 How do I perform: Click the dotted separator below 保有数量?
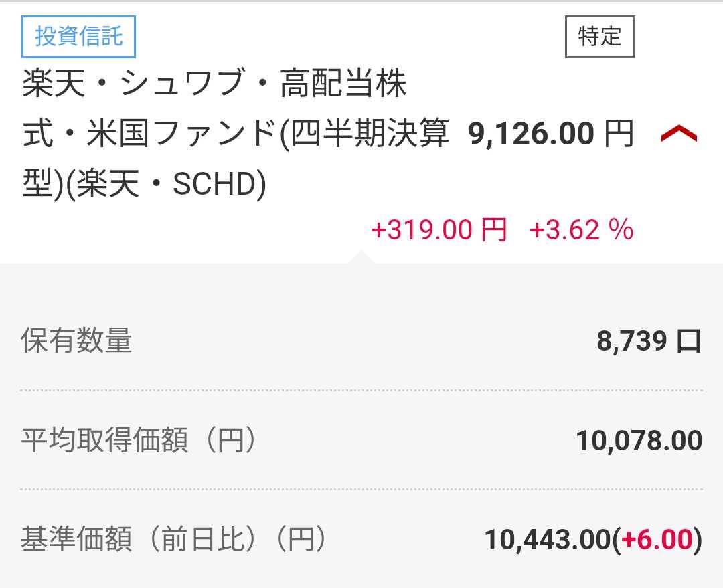(x=361, y=390)
